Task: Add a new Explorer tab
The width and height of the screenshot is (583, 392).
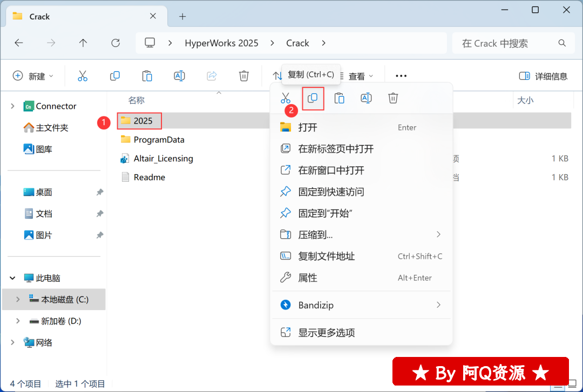Action: coord(182,16)
